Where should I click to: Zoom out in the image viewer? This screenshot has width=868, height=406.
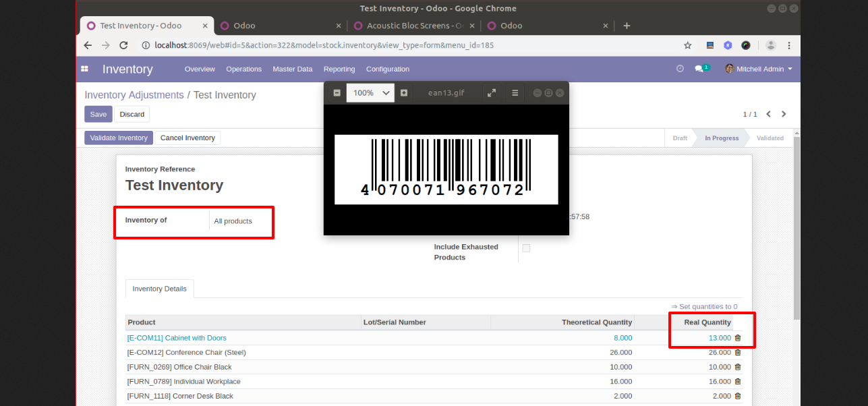click(337, 92)
